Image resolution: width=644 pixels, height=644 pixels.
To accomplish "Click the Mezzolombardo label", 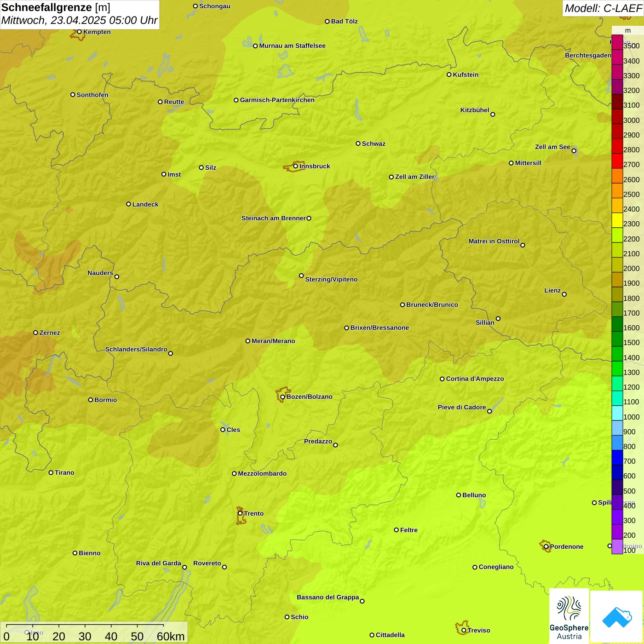I will click(x=262, y=473).
